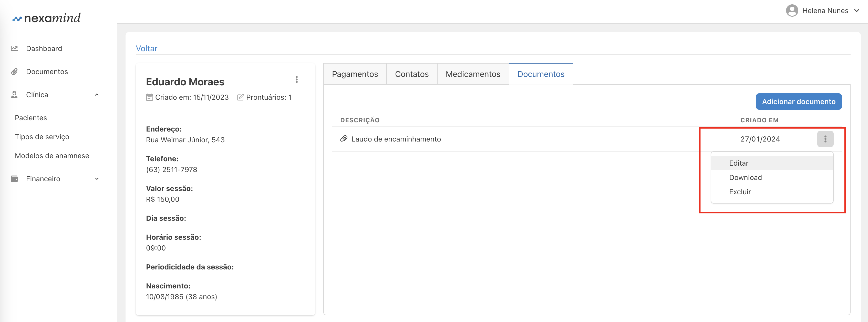The width and height of the screenshot is (868, 322).
Task: Switch to the Contatos tab
Action: (412, 74)
